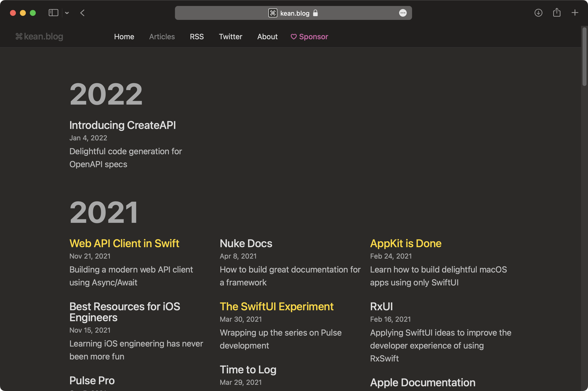Open the Introducing CreateAPI article
The width and height of the screenshot is (588, 391).
(x=123, y=125)
